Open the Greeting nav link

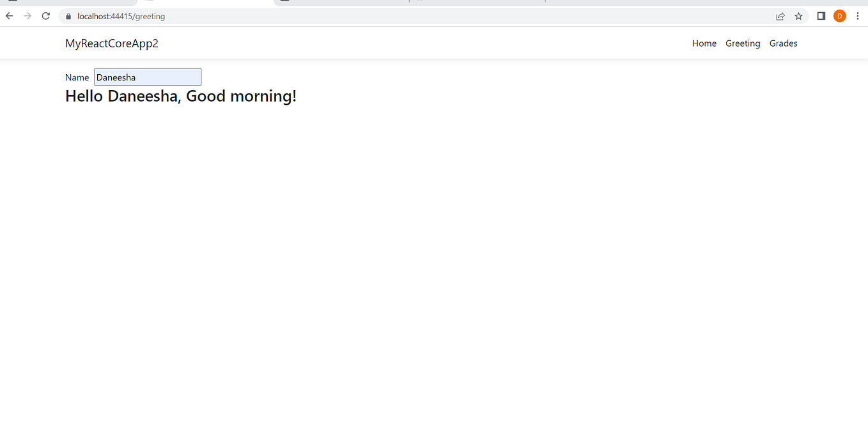(x=743, y=43)
